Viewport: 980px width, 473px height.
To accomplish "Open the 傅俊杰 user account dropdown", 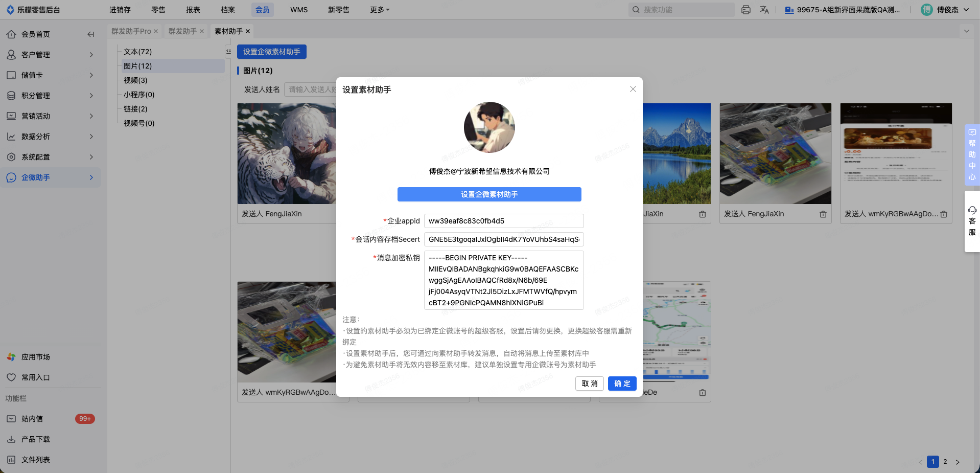I will (x=945, y=10).
